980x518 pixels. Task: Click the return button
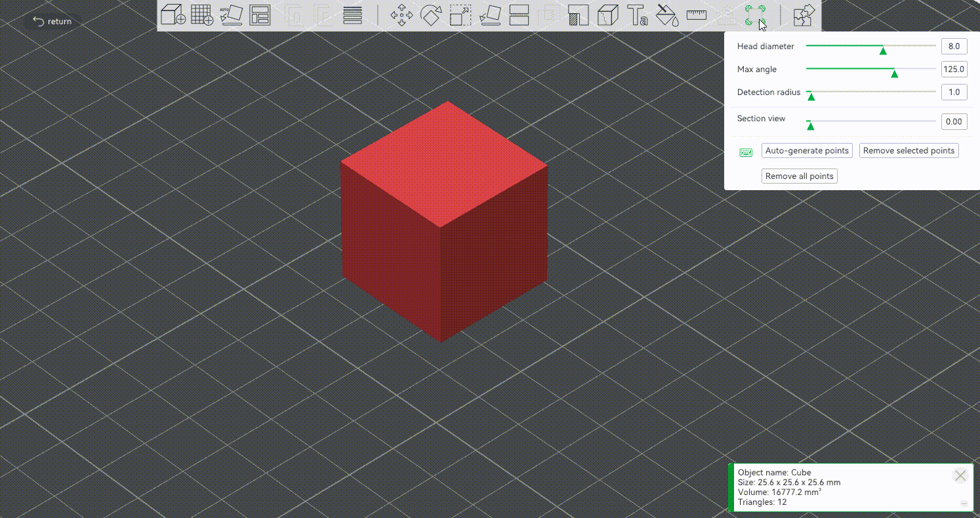[52, 22]
